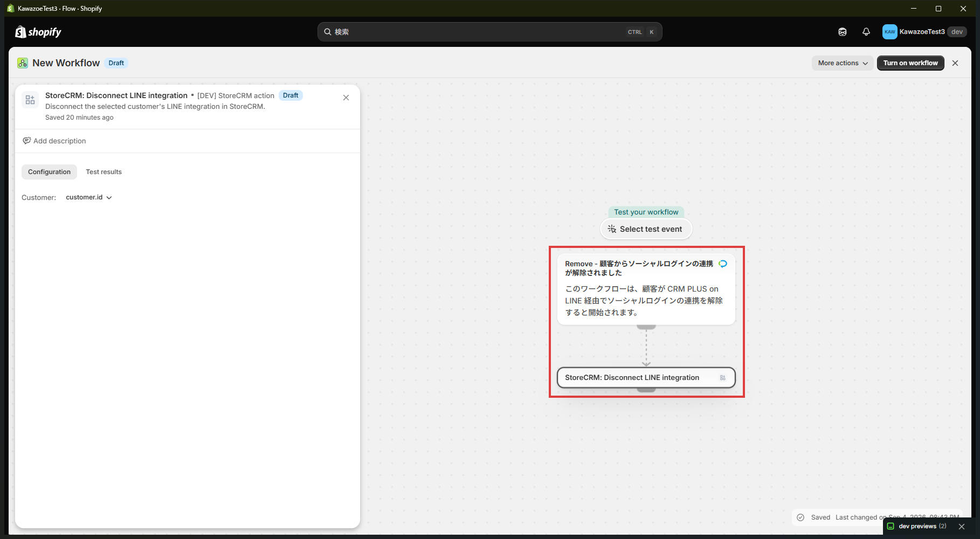The image size is (980, 539).
Task: Click '[DEV] StoreCRM action' text
Action: [x=236, y=95]
